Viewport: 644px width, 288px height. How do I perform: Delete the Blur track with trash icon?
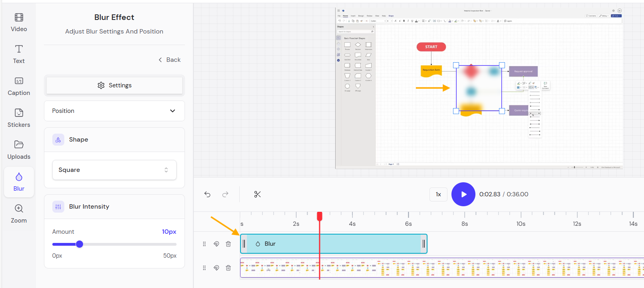[228, 244]
